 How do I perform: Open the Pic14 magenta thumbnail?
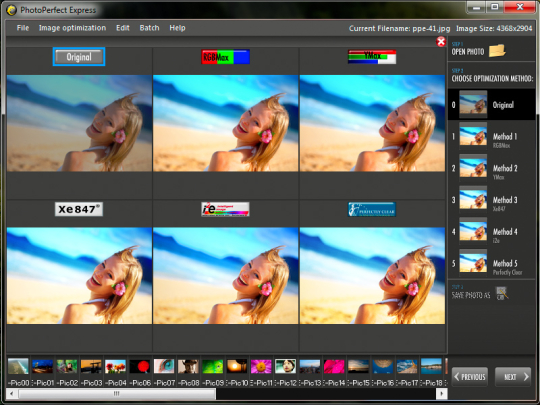(x=334, y=366)
